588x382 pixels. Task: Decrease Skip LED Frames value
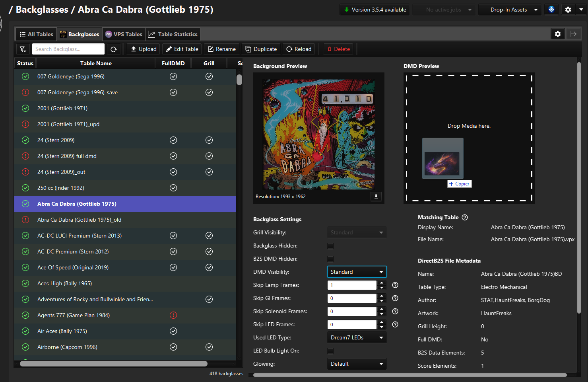[x=382, y=327]
